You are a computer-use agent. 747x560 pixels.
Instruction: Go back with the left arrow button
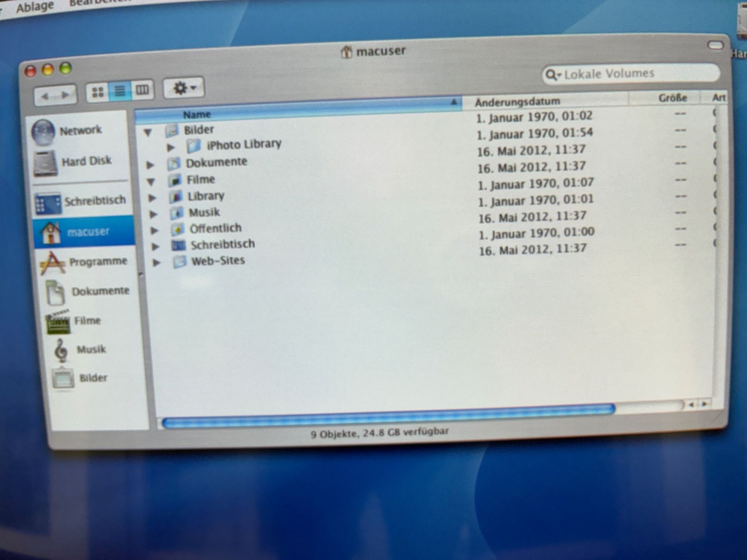point(44,96)
